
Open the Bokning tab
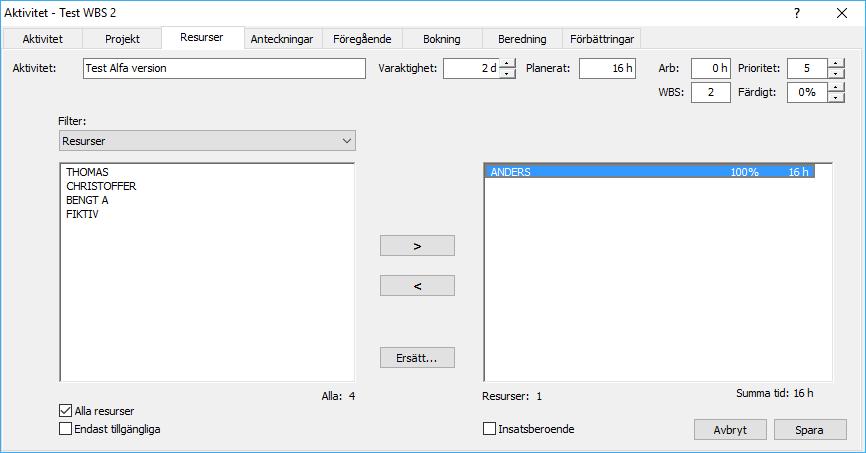(442, 39)
